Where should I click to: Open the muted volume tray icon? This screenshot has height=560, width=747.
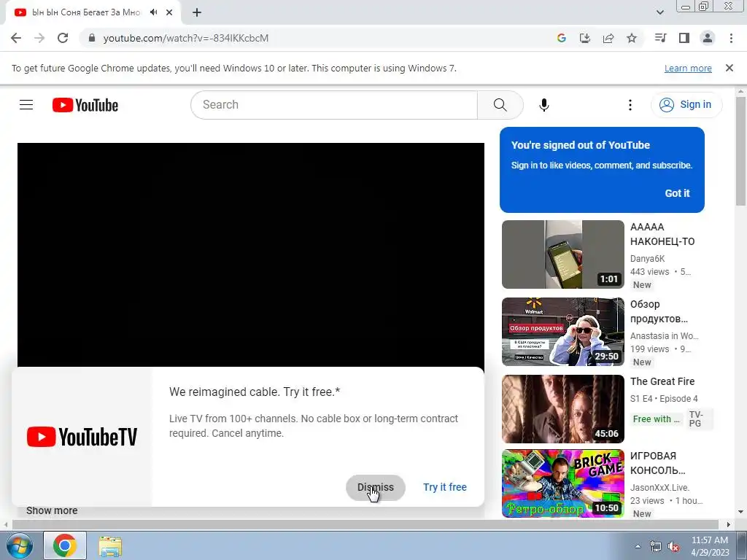click(673, 547)
